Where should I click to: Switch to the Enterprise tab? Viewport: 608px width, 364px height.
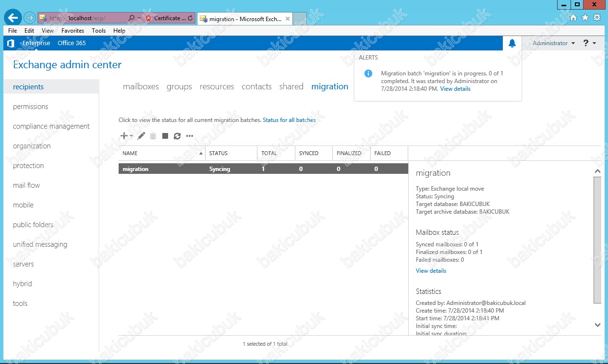coord(36,43)
